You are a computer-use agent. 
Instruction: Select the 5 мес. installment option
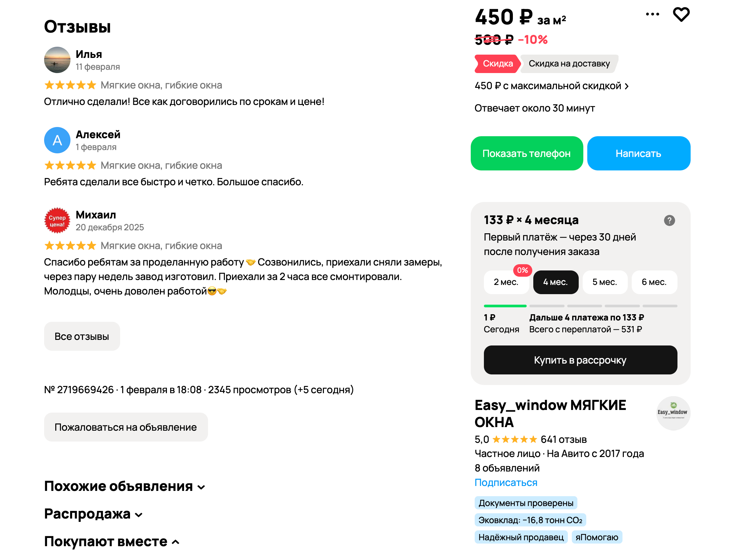tap(604, 282)
